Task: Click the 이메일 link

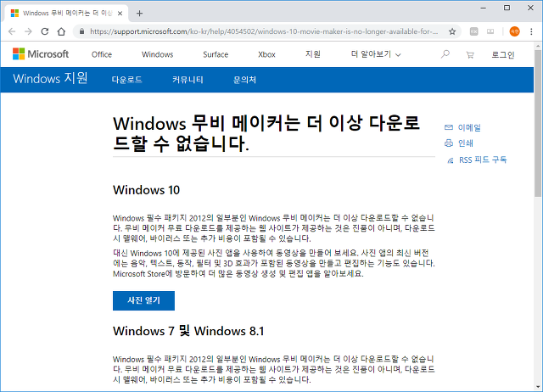Action: click(x=469, y=127)
